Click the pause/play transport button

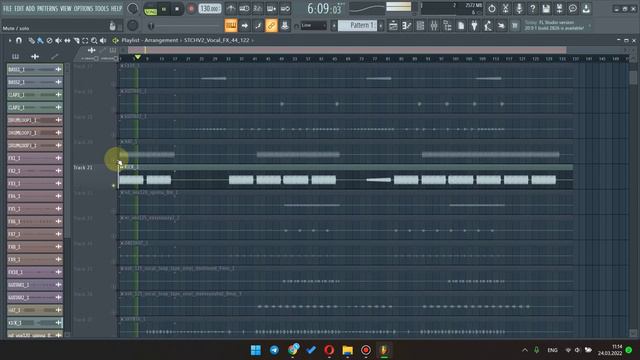(164, 9)
